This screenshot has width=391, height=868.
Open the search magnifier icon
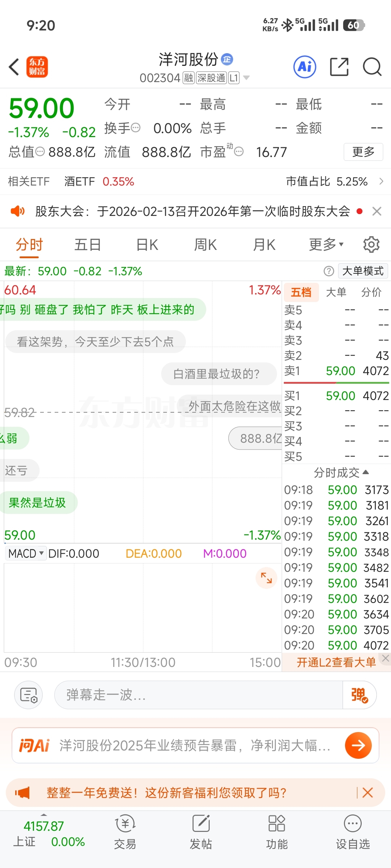[x=372, y=67]
